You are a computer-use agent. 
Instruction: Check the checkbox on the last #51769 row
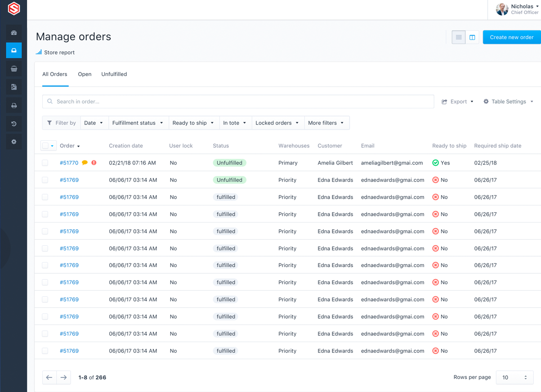point(45,351)
